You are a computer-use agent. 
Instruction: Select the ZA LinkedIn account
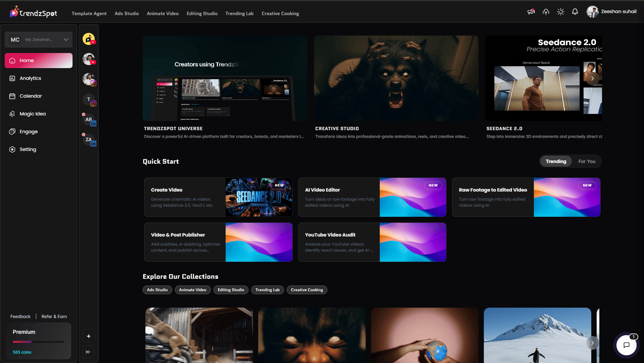pyautogui.click(x=89, y=140)
